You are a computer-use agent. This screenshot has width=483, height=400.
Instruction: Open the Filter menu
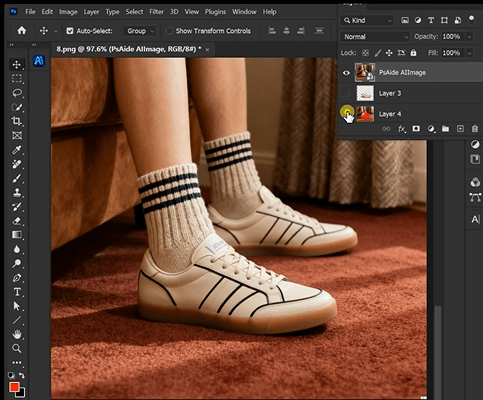coord(156,12)
